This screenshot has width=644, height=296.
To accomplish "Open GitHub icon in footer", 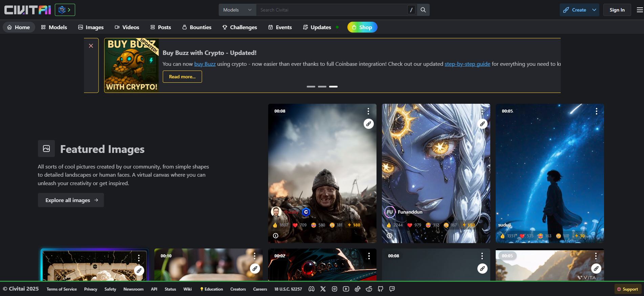I will click(x=381, y=289).
